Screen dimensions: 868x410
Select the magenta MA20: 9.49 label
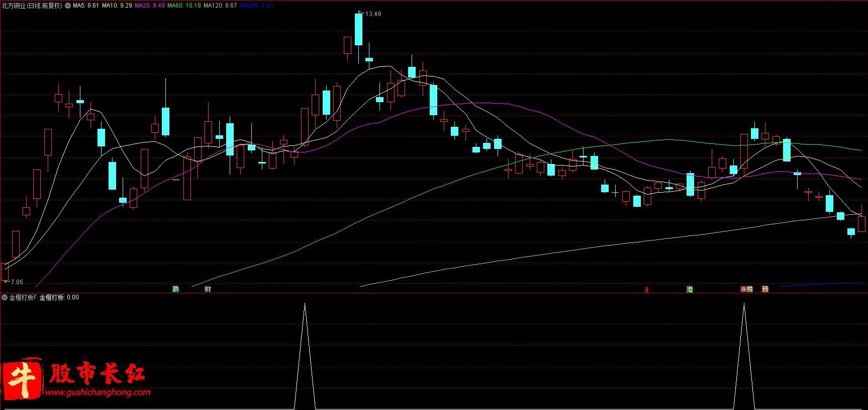click(x=150, y=6)
